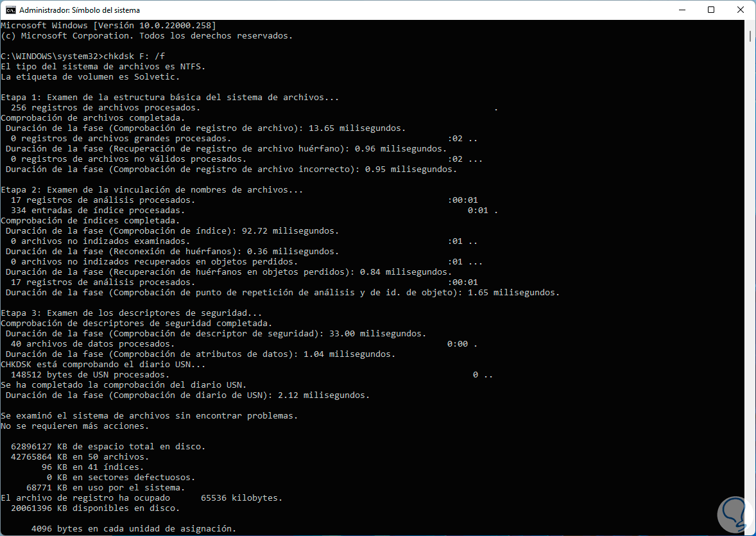Click the command line 'chkdsk F: /f'
This screenshot has height=536, width=756.
coord(134,56)
